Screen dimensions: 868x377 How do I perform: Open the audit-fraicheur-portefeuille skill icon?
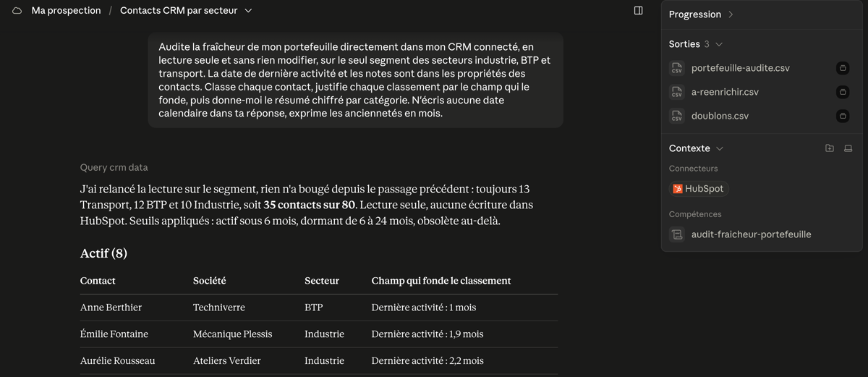coord(676,234)
